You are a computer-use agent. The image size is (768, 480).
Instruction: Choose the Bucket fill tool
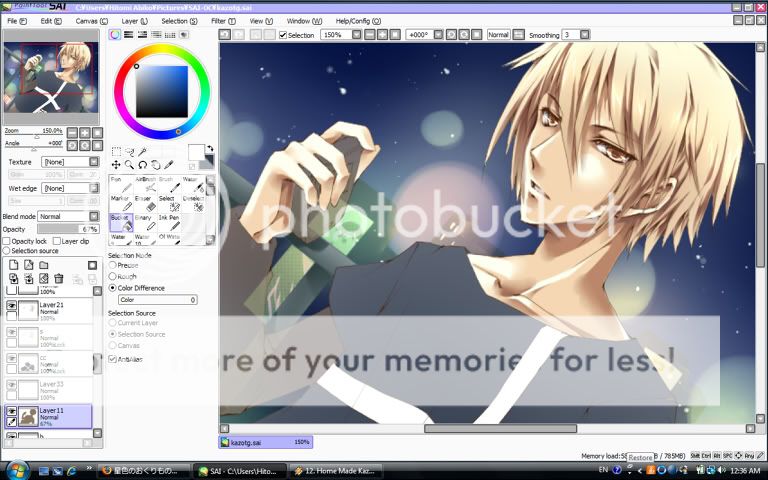pos(120,223)
